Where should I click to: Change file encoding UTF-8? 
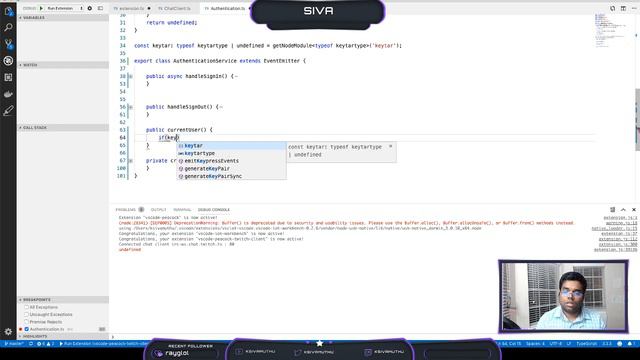pos(556,344)
